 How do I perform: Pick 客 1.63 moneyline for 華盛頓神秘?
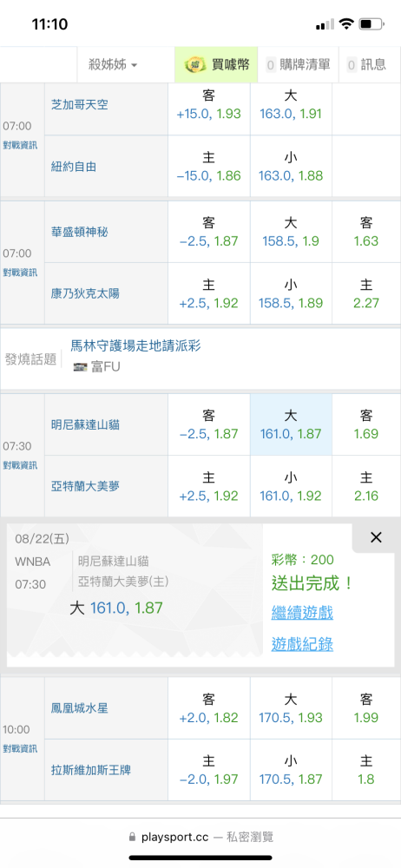click(366, 232)
